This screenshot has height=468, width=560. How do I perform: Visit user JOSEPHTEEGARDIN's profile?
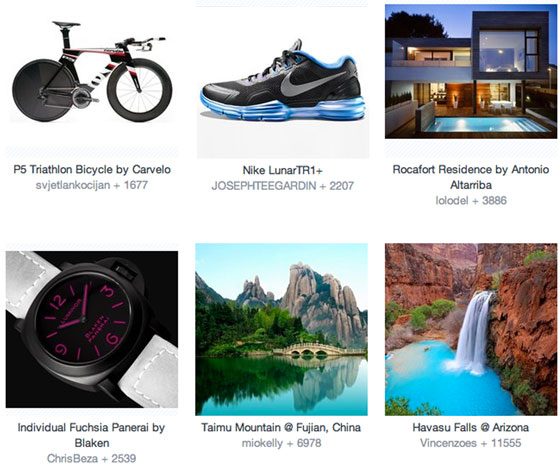point(264,186)
